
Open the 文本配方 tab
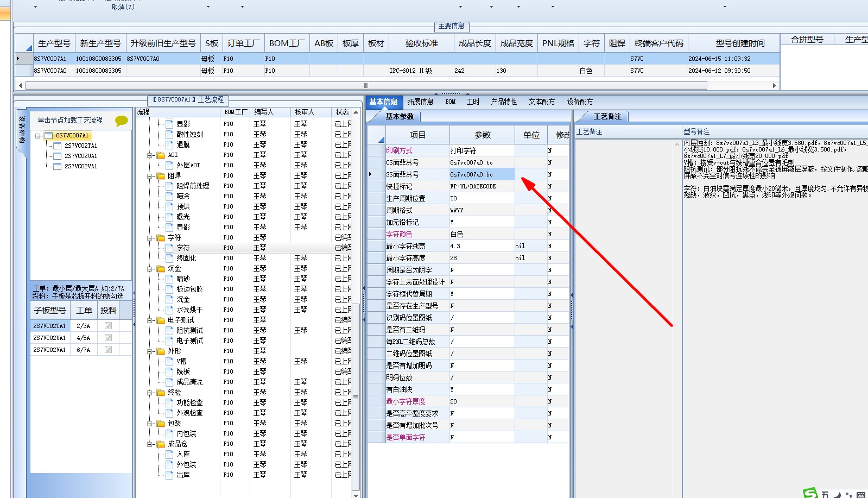[542, 102]
